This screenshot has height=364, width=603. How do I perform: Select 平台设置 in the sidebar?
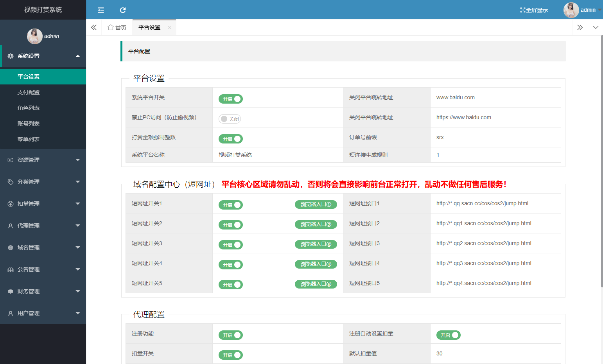[43, 77]
